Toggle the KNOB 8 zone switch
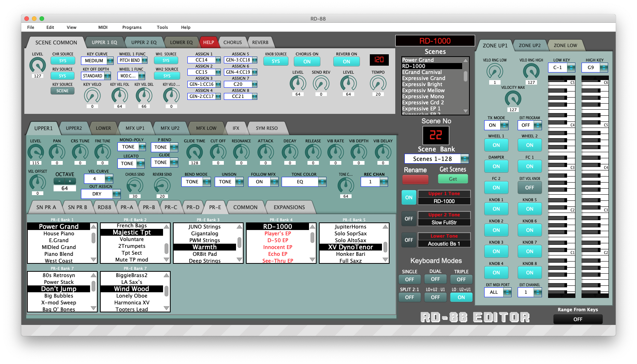This screenshot has height=364, width=637. [529, 273]
